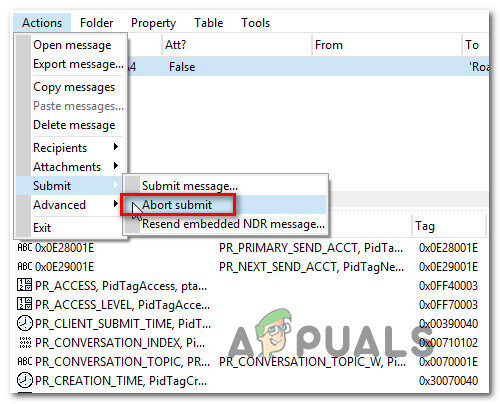Select the numeric icon beside PR_ACCESS_LEVEL

25,304
